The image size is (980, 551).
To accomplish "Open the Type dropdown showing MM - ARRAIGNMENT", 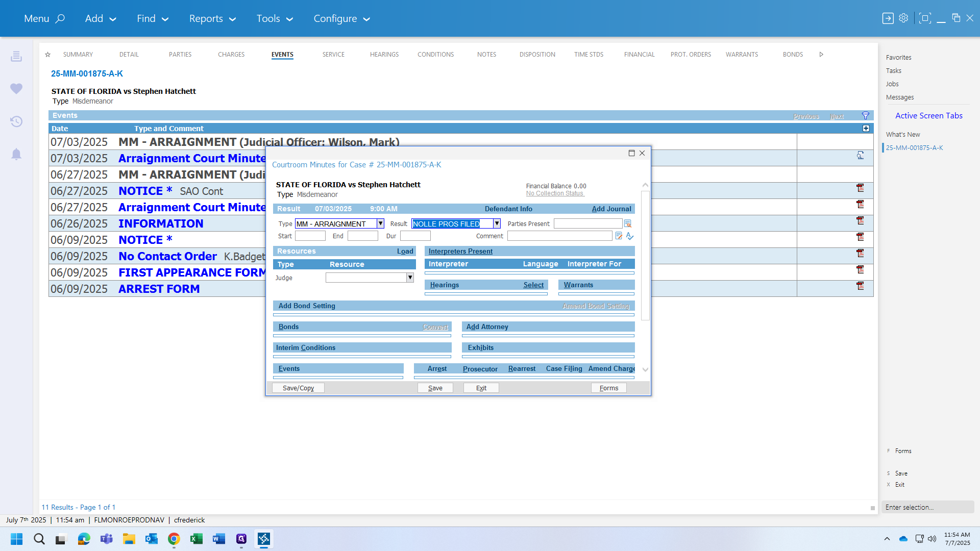I will pos(380,223).
